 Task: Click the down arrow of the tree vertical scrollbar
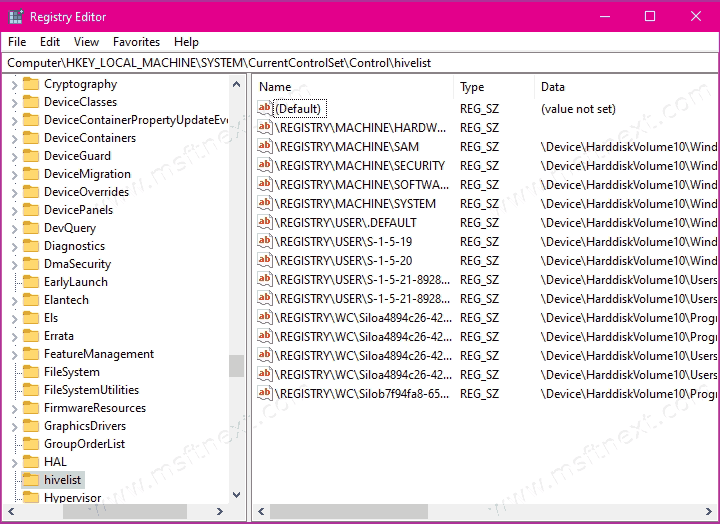coord(236,495)
